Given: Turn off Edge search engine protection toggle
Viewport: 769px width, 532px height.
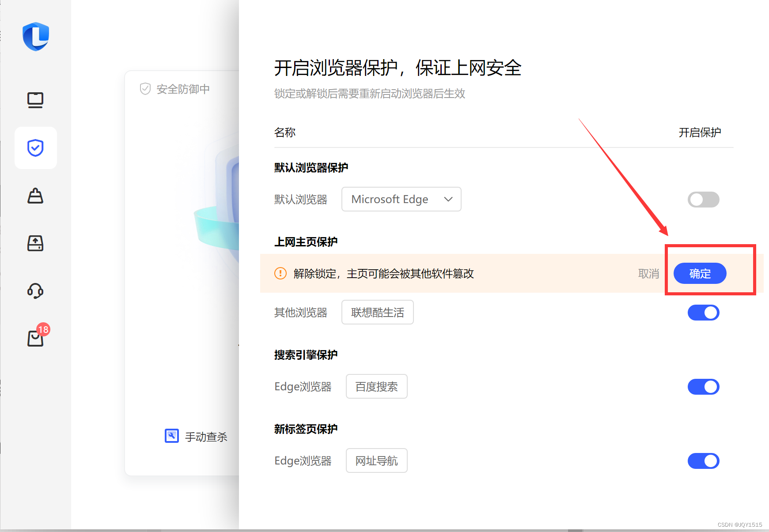Looking at the screenshot, I should click(703, 387).
